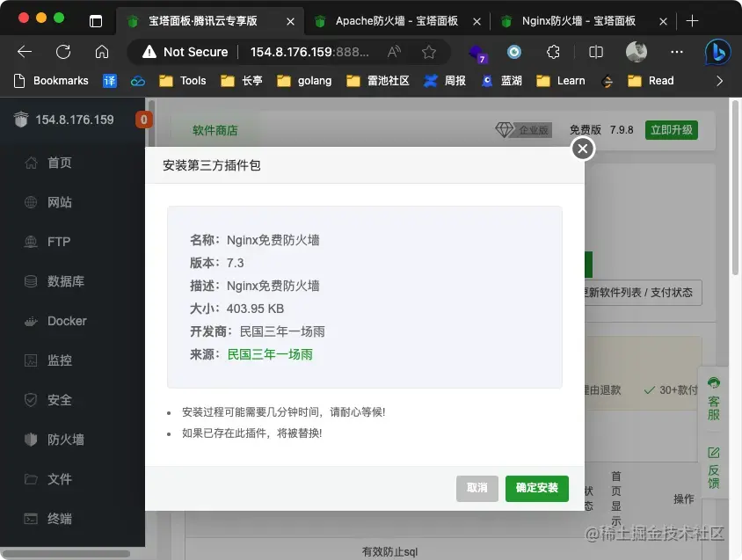Open the 客服 support side widget
This screenshot has height=560, width=742.
tap(714, 398)
